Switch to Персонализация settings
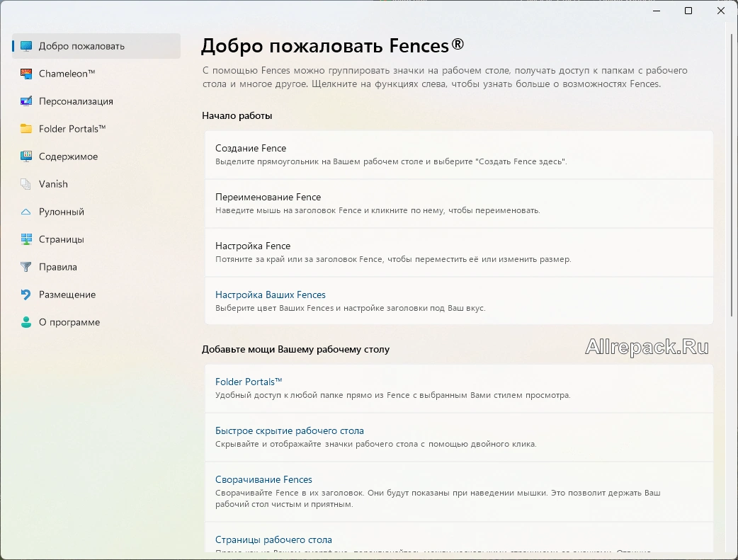This screenshot has width=738, height=560. 96,101
